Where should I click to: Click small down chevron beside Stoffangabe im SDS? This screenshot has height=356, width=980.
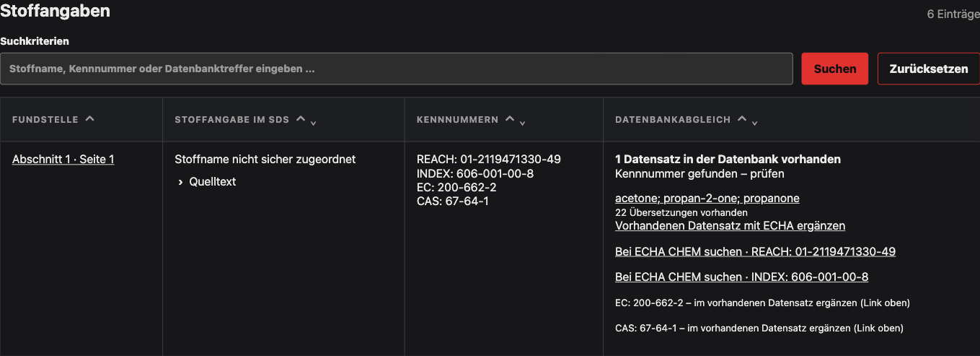[x=314, y=123]
